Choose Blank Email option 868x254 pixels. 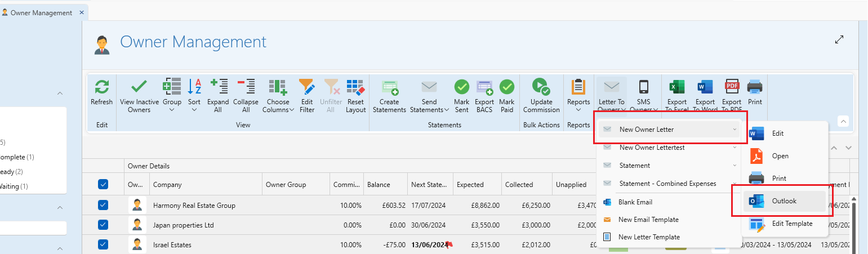(x=669, y=202)
